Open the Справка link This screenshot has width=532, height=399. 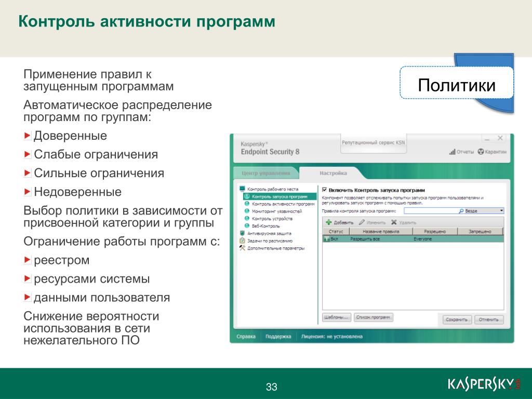[x=246, y=337]
